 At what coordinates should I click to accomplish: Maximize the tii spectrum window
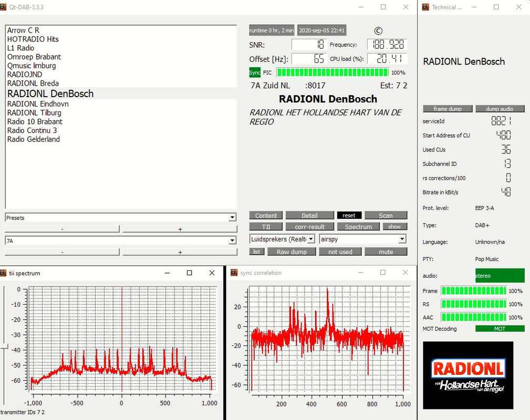point(189,272)
